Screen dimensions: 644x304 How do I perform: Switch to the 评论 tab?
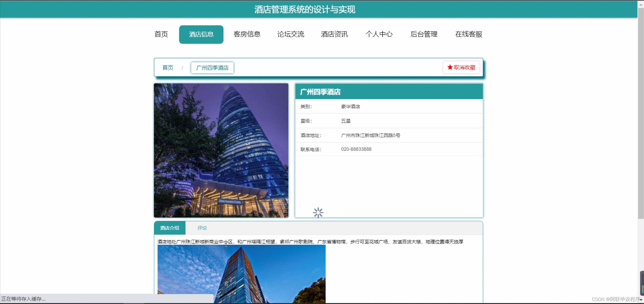[x=202, y=228]
